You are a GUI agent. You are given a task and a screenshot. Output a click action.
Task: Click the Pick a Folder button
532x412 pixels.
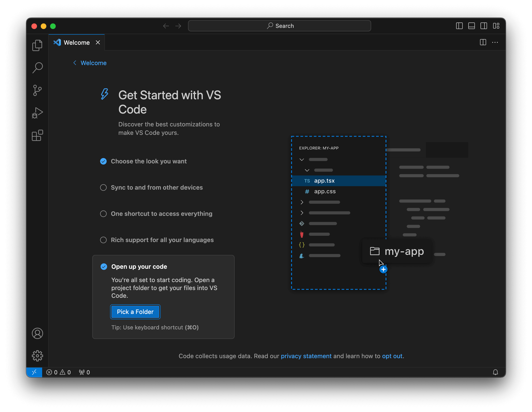[135, 312]
